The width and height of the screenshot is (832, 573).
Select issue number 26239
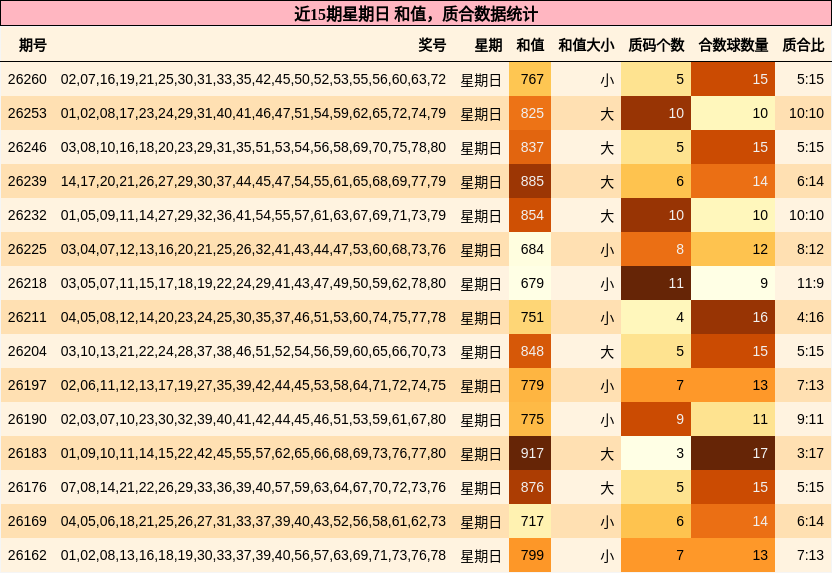pos(27,181)
